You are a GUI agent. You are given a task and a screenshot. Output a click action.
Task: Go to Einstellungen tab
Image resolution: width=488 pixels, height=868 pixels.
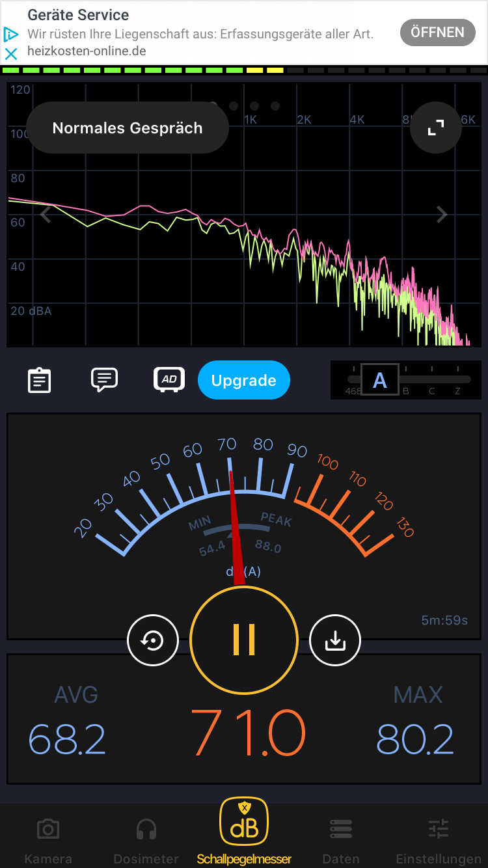tap(439, 841)
